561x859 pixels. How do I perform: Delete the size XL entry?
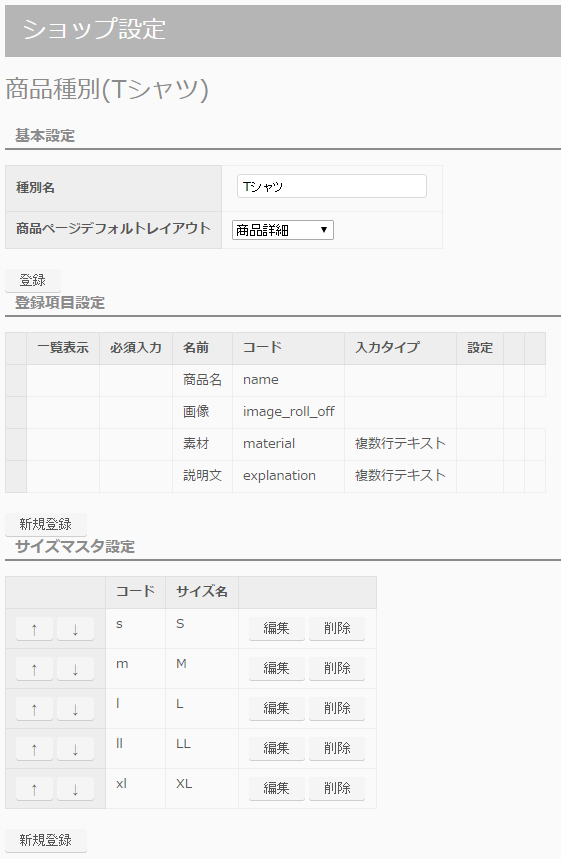[x=337, y=788]
